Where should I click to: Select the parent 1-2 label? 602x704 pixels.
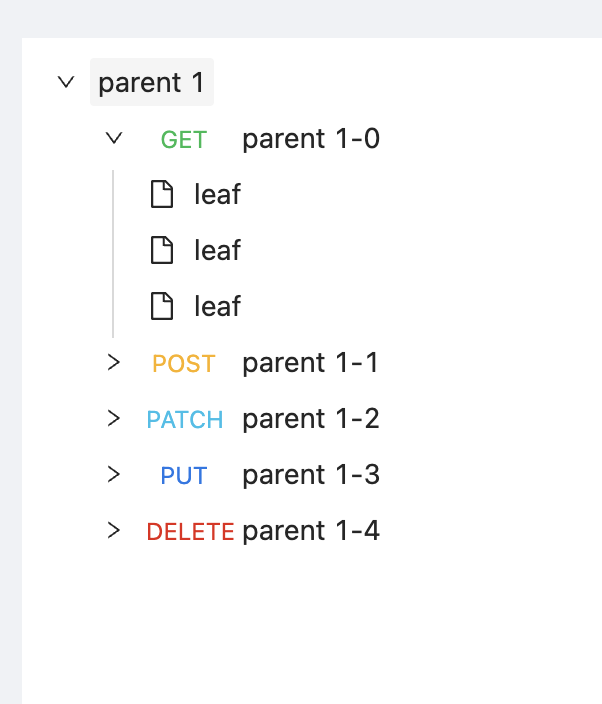[x=311, y=419]
